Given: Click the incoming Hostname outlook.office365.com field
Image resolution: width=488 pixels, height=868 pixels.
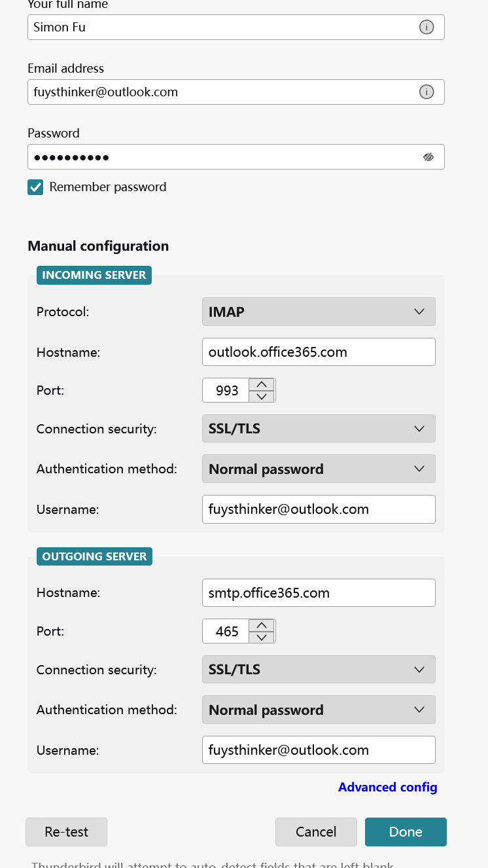Looking at the screenshot, I should 319,352.
